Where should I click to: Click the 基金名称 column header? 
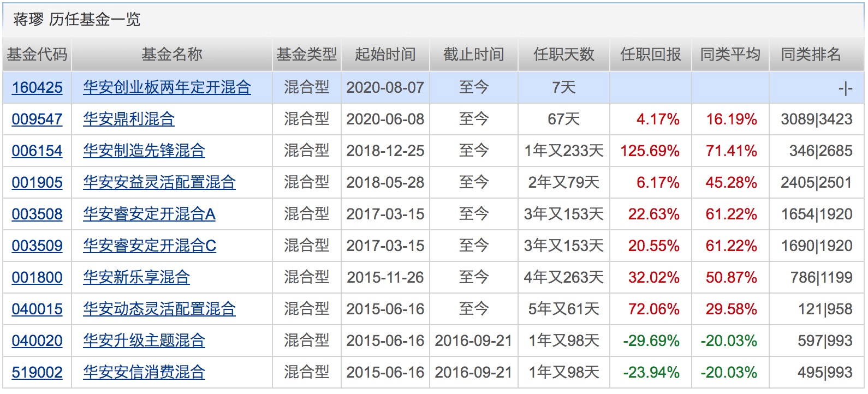(172, 55)
